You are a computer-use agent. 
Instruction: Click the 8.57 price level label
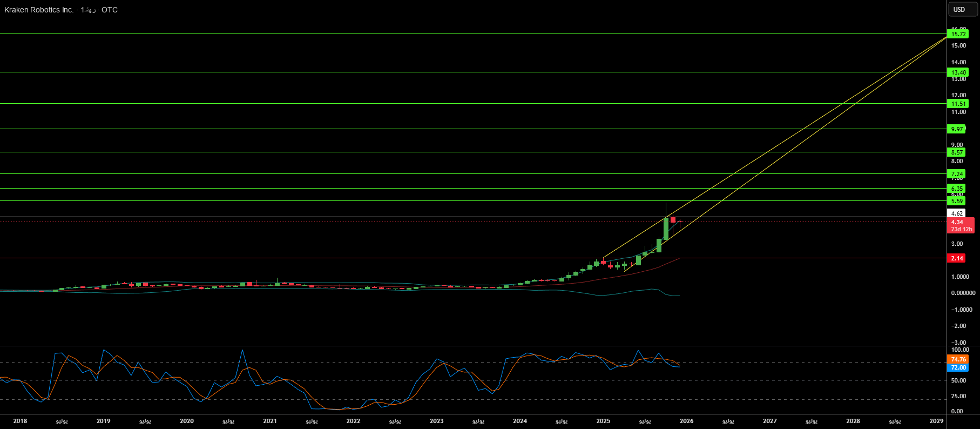(x=957, y=152)
